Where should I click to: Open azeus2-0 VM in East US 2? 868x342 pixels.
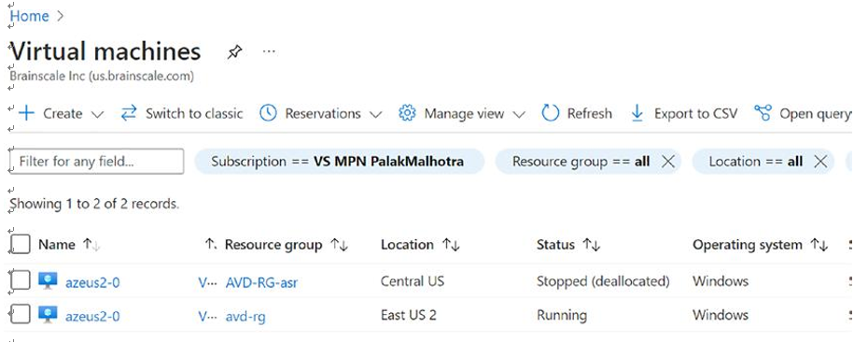pos(92,317)
